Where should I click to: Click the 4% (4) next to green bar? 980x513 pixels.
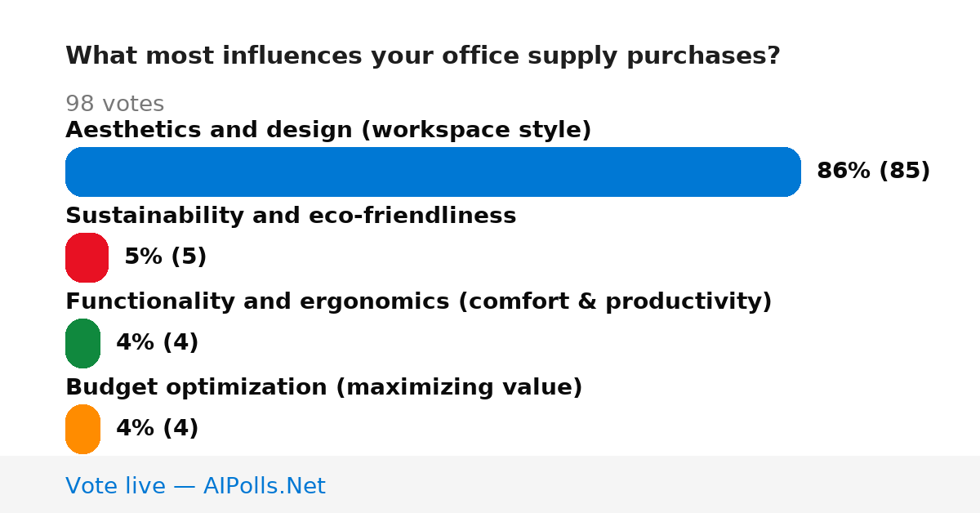coord(158,343)
